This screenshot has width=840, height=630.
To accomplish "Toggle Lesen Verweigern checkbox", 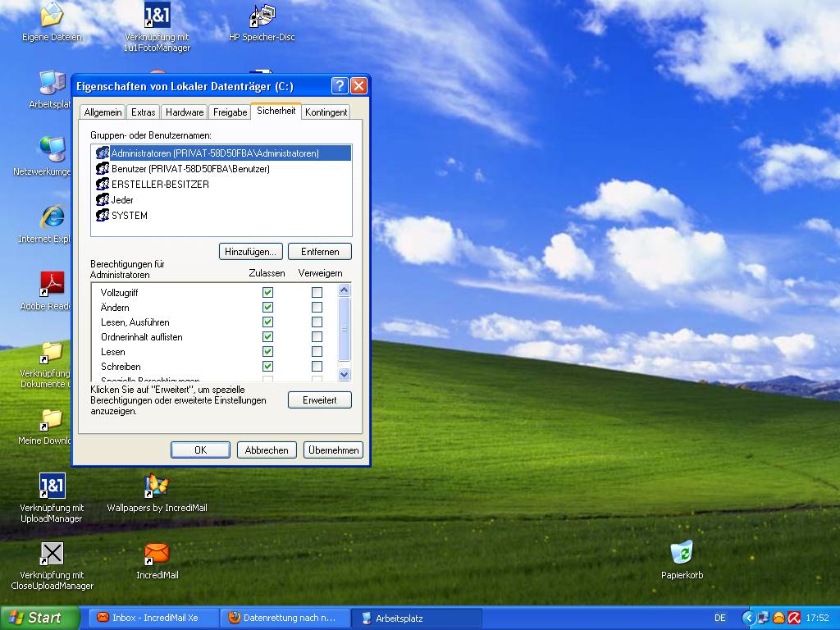I will 317,351.
